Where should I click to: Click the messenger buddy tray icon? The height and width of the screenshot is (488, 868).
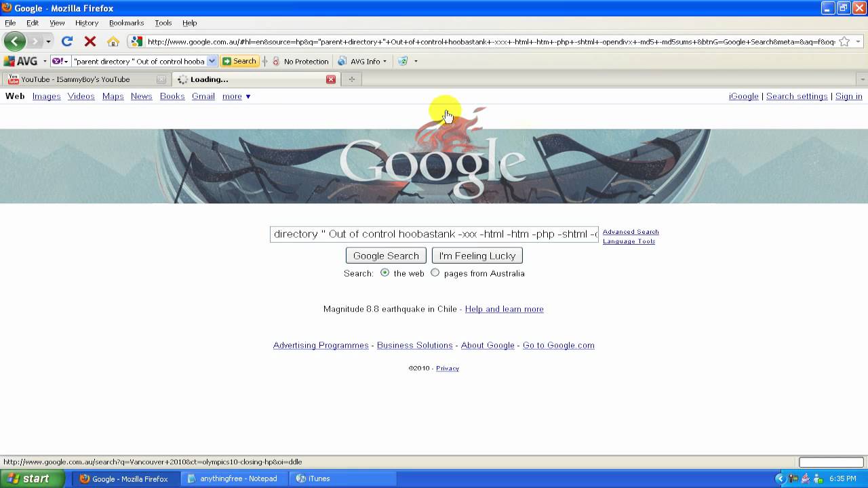(x=818, y=479)
